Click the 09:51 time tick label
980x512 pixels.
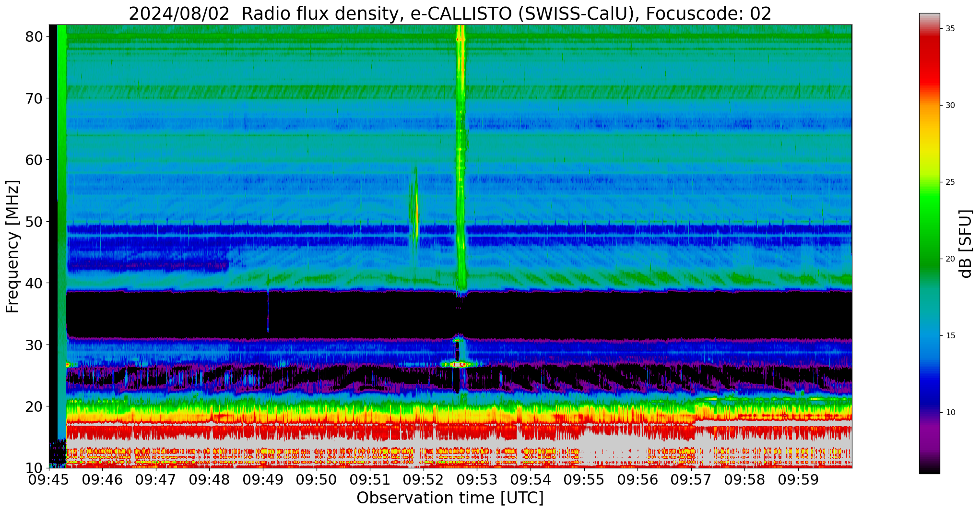point(370,479)
